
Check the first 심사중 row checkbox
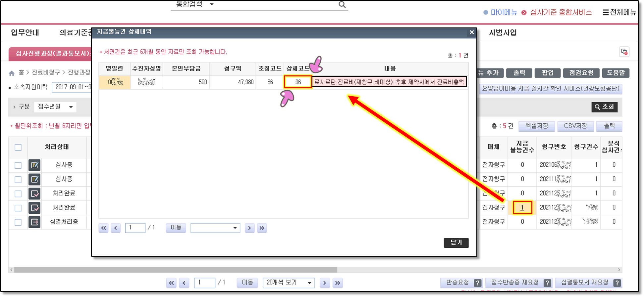click(x=18, y=165)
